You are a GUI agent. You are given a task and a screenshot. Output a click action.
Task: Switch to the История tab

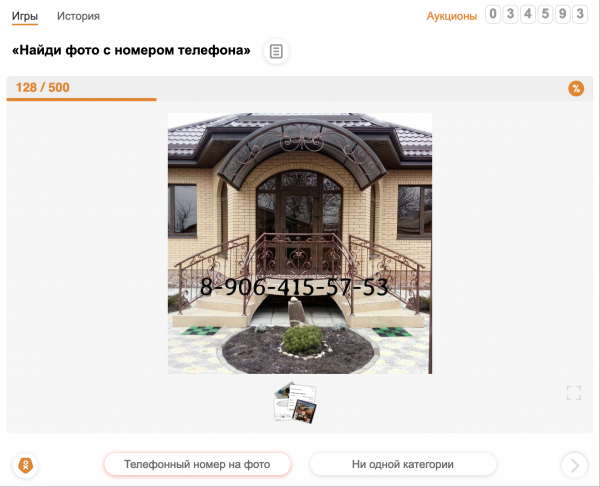point(78,16)
